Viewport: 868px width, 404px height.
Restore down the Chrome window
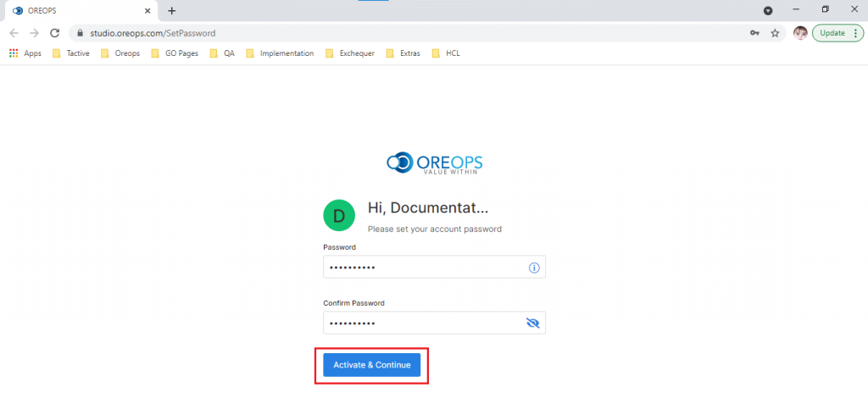(825, 9)
